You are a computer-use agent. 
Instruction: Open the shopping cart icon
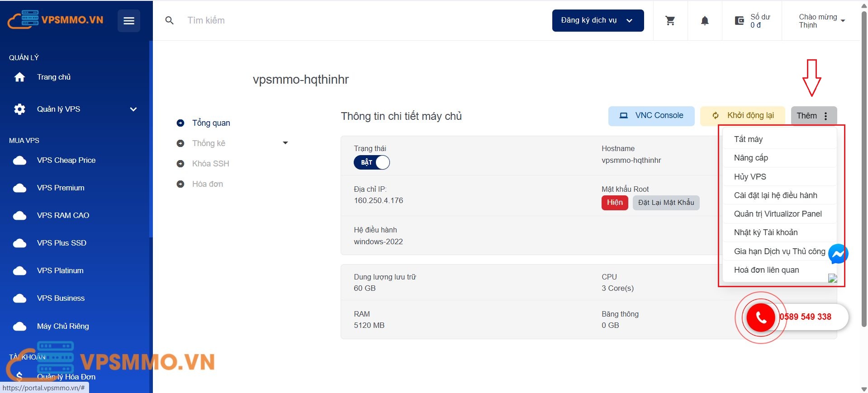(670, 20)
